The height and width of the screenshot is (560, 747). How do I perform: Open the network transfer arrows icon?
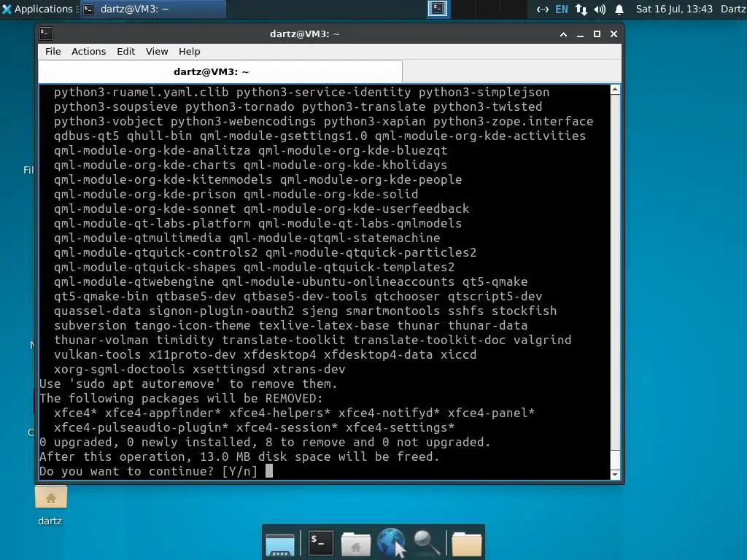pos(581,9)
